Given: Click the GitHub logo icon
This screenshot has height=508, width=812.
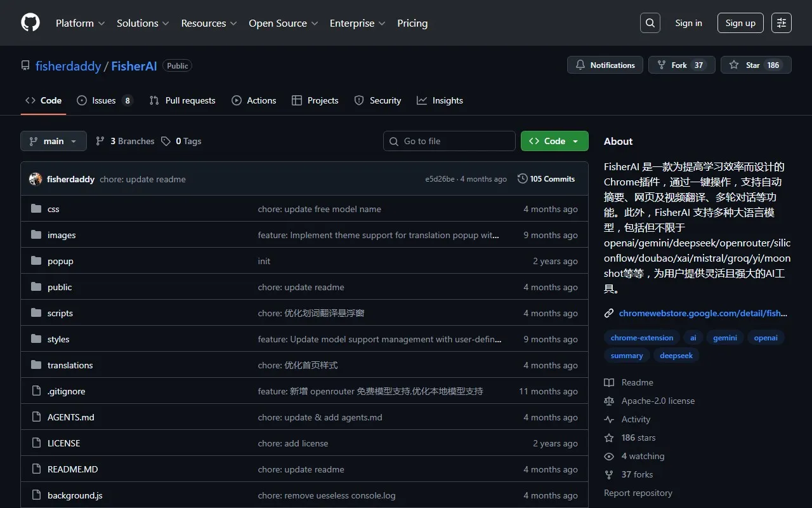Looking at the screenshot, I should click(30, 23).
